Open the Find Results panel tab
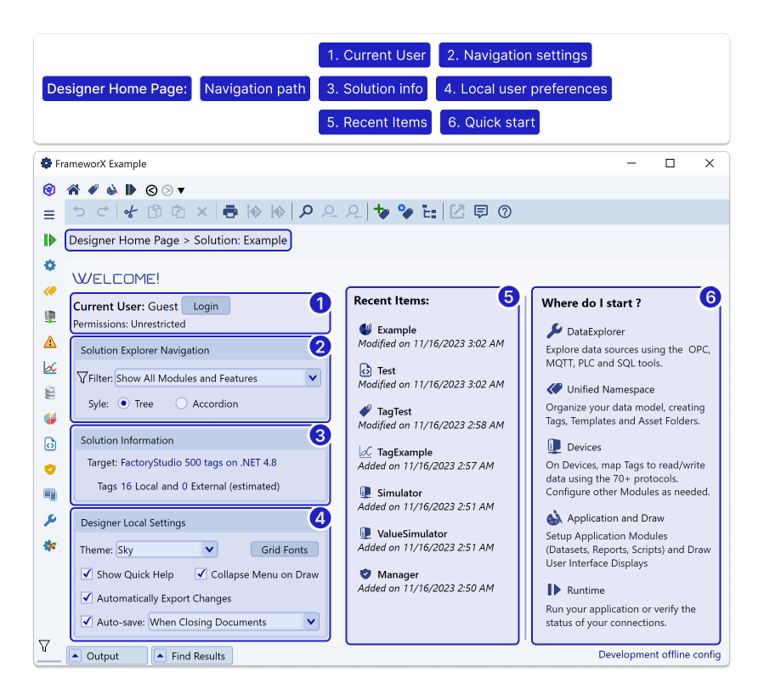Screen dimensions: 764x700 tap(191, 656)
